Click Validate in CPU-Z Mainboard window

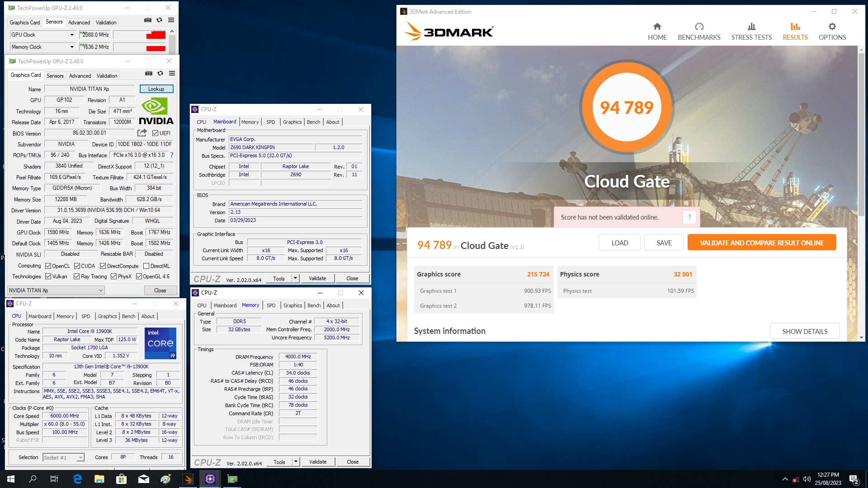tap(317, 278)
